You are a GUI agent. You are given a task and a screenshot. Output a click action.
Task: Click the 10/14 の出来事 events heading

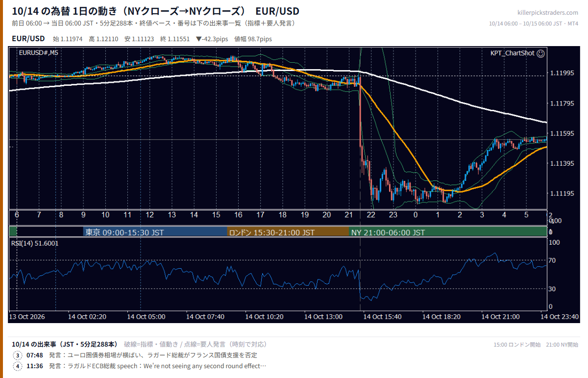click(x=65, y=344)
